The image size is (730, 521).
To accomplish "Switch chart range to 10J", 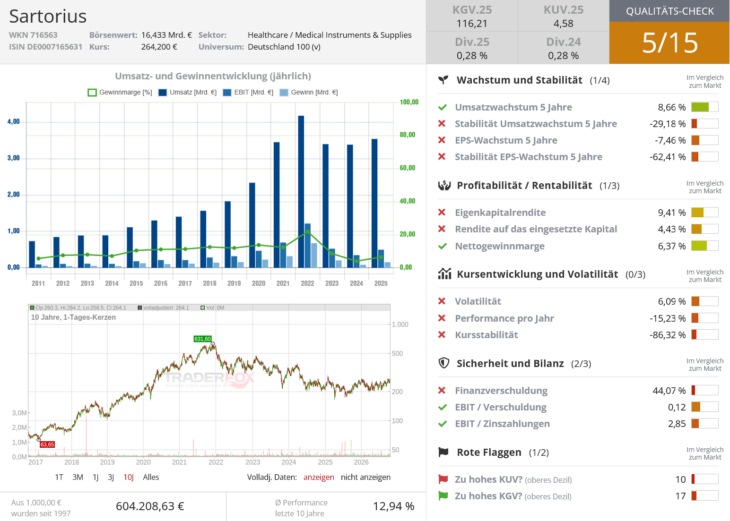I will click(128, 477).
